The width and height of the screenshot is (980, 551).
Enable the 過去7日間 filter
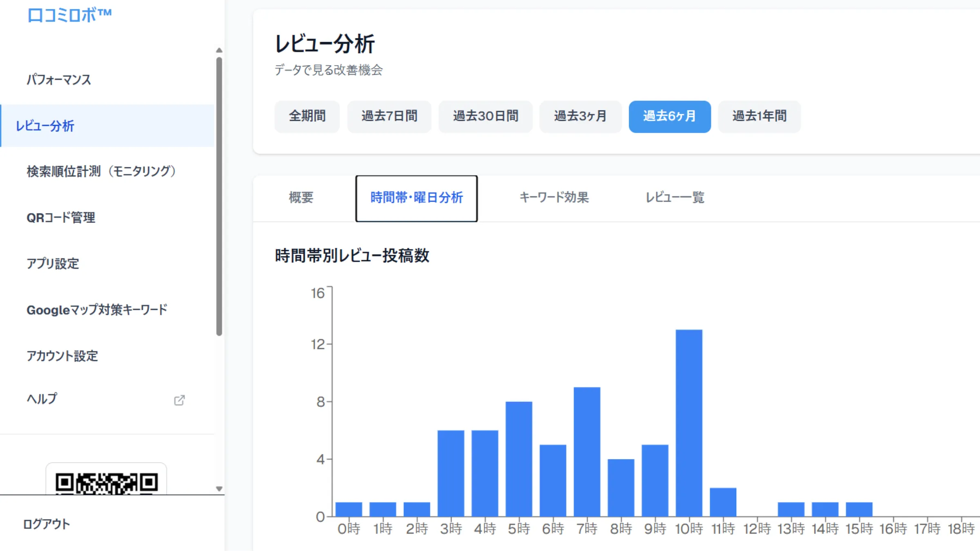pos(389,117)
